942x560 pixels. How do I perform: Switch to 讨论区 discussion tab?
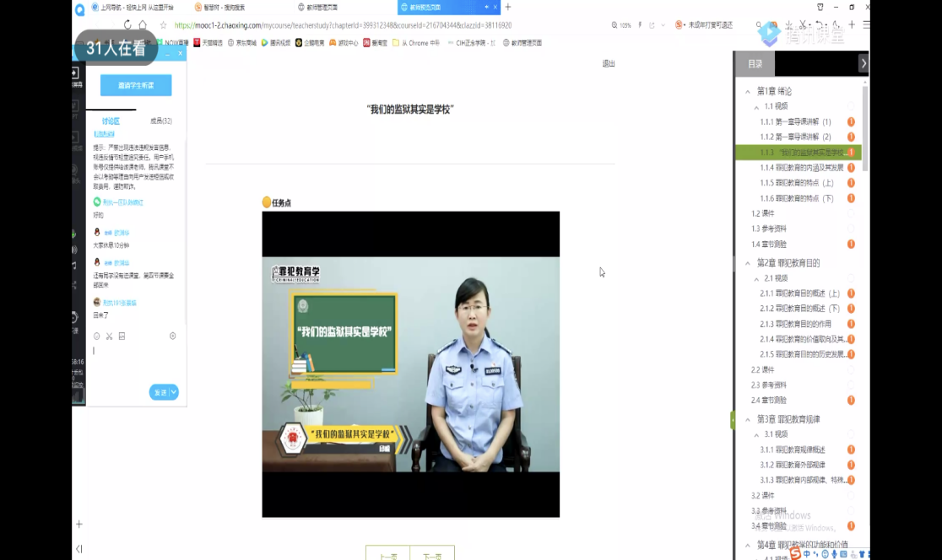point(111,121)
